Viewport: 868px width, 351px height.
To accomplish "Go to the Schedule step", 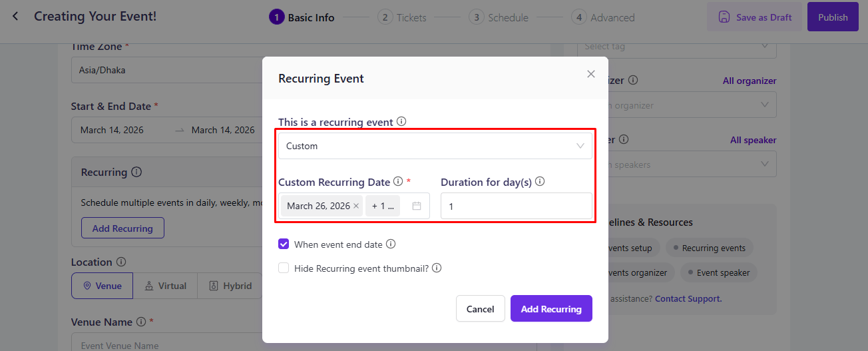I will (x=499, y=17).
